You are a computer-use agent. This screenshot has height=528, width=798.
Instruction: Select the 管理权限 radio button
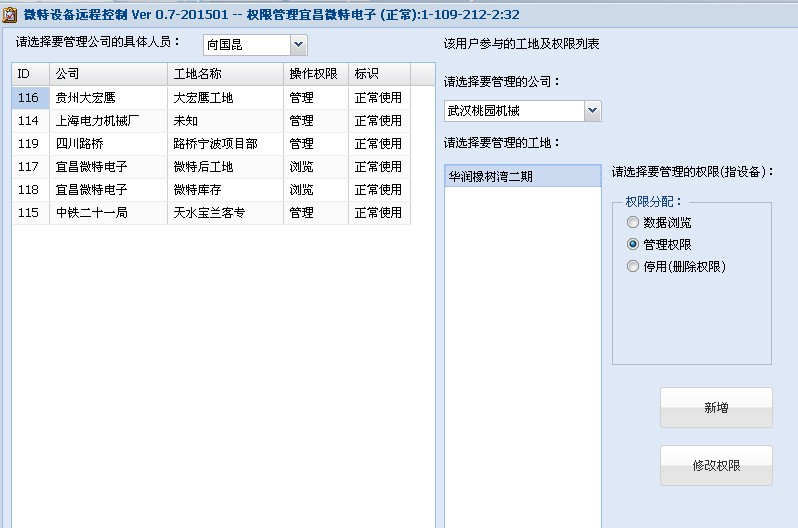pyautogui.click(x=633, y=244)
